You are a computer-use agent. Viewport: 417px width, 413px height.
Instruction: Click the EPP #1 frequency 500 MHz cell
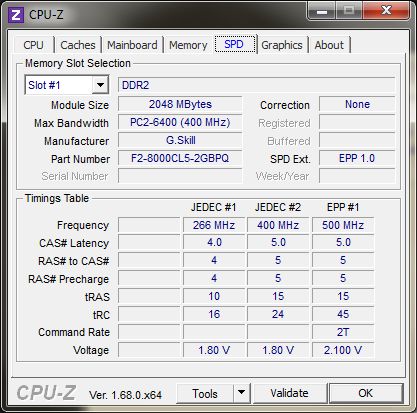tap(343, 225)
